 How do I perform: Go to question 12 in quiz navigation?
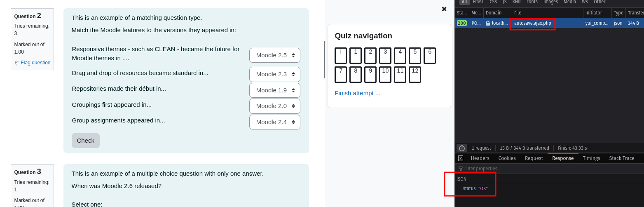415,75
